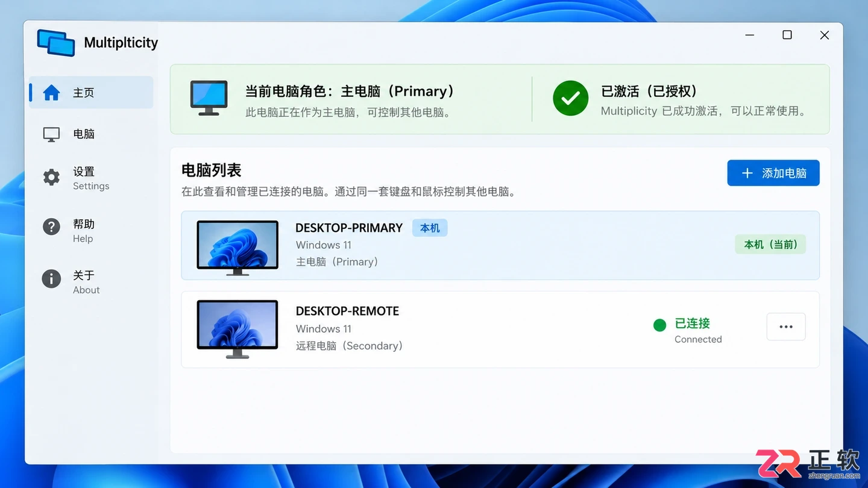Viewport: 868px width, 488px height.
Task: Click the info icon for About
Action: click(51, 278)
